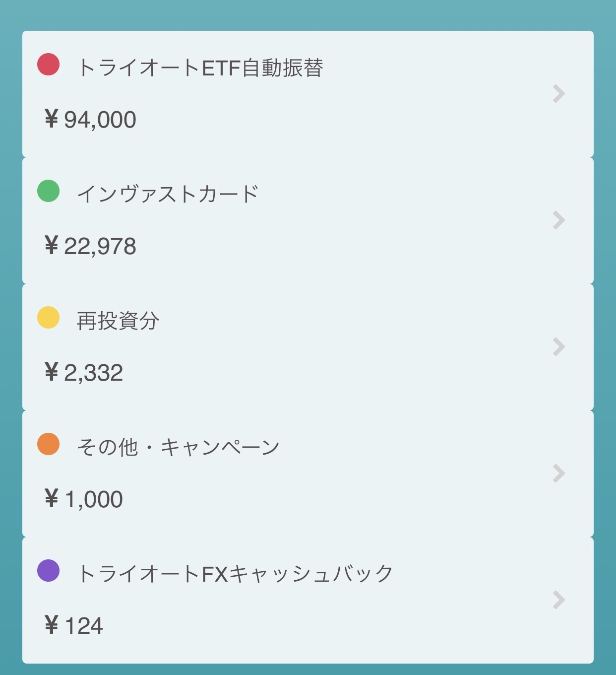Click the orange dot beside その他・キャンペーン
This screenshot has height=675, width=616.
(49, 444)
